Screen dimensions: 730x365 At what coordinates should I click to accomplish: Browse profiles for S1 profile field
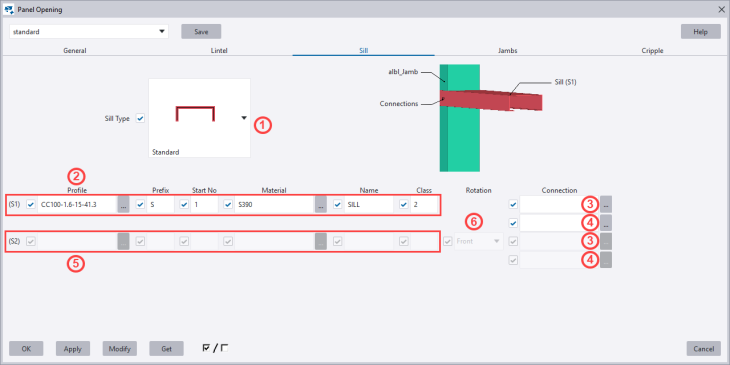click(123, 204)
